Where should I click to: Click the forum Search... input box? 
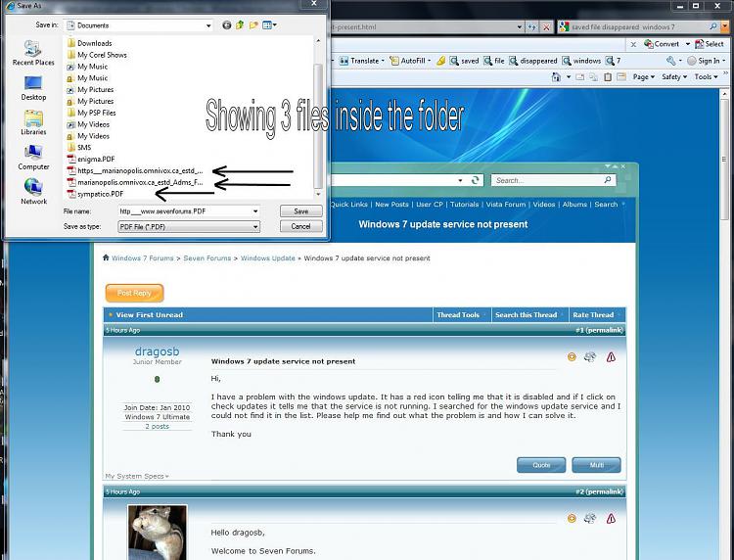(x=548, y=180)
